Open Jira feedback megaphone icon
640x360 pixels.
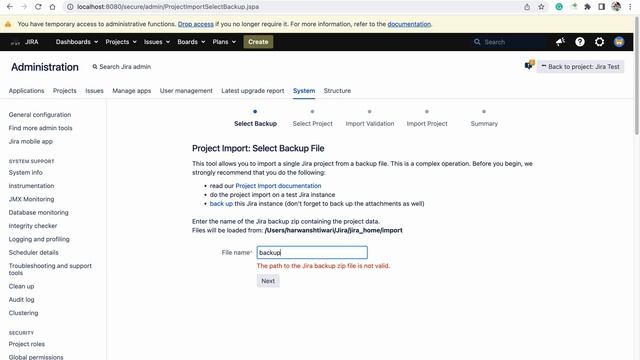[x=560, y=42]
